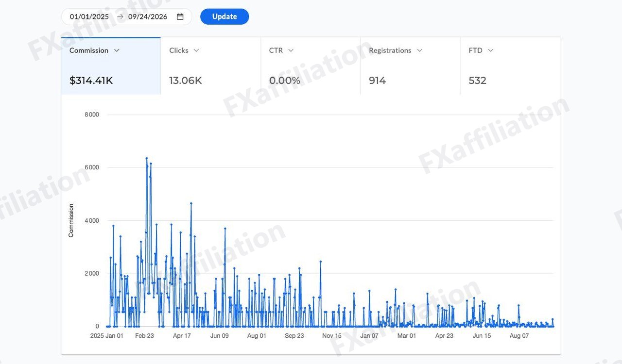
Task: Click the 8000 y-axis label
Action: 91,115
